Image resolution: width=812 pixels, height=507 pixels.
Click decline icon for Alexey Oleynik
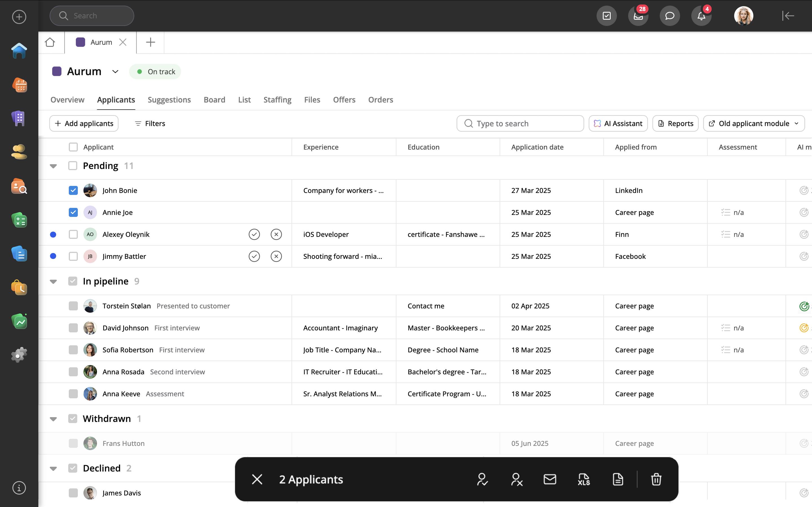[x=276, y=234]
